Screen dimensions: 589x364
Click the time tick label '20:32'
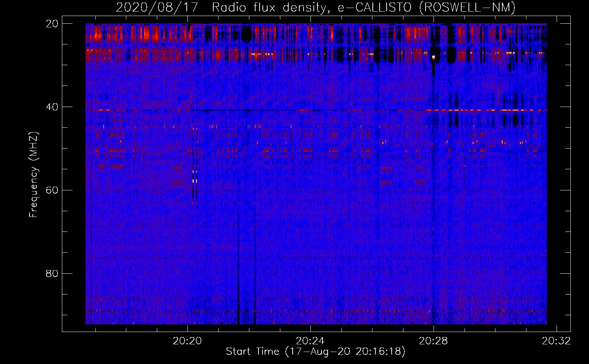point(556,341)
